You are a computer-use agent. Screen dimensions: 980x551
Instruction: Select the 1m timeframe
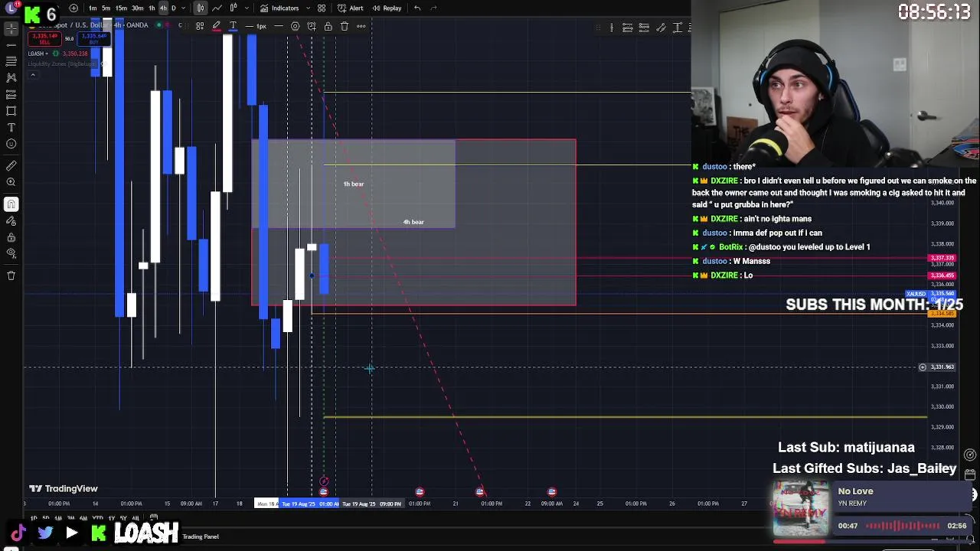(93, 8)
